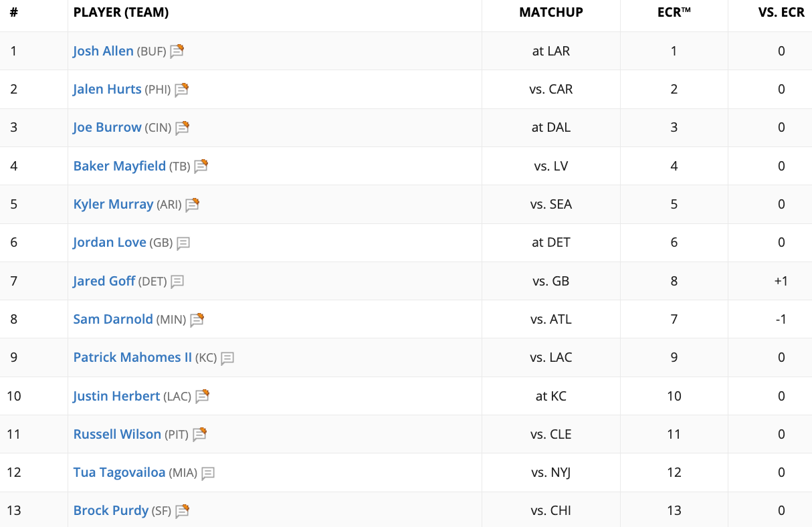Sort by the VS. ECR column header
This screenshot has width=812, height=527.
781,12
